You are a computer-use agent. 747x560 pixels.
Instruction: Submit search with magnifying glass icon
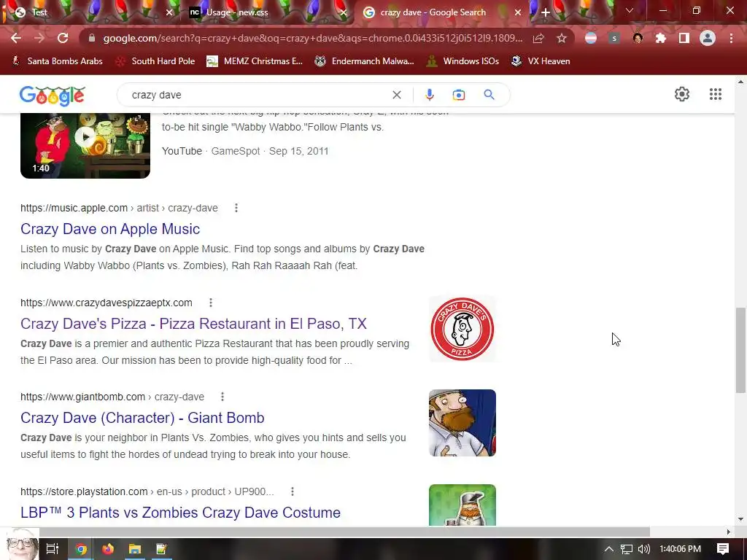[x=489, y=95]
